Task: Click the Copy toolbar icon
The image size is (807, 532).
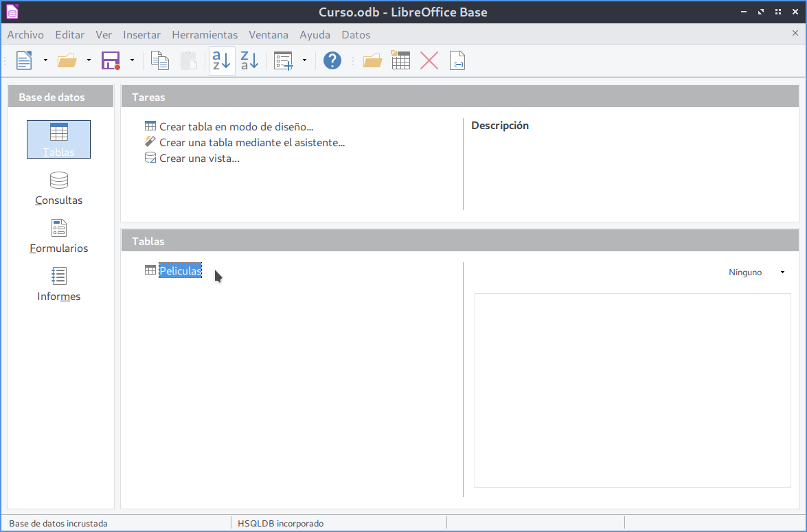Action: pos(160,60)
